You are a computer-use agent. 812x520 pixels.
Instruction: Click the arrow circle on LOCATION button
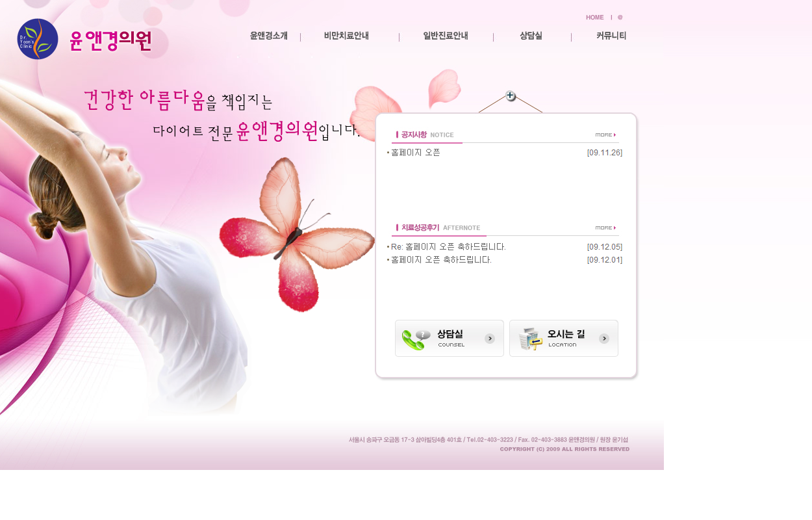[x=604, y=339]
